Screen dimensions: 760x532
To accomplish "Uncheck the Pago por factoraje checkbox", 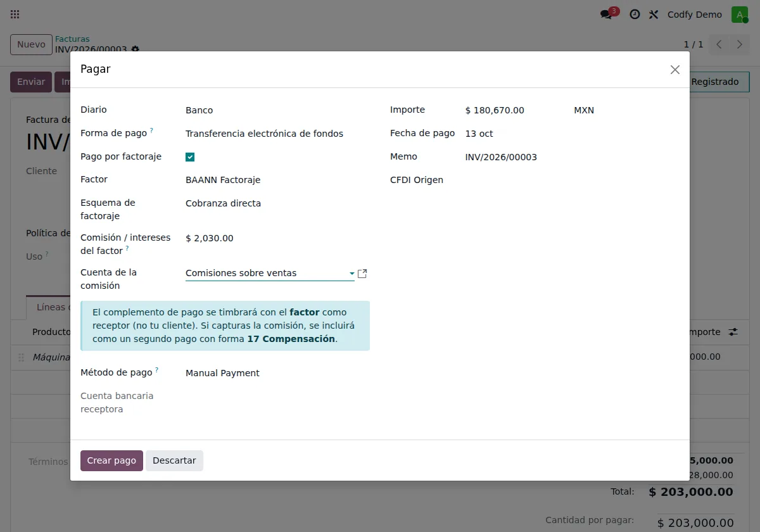I will 190,157.
